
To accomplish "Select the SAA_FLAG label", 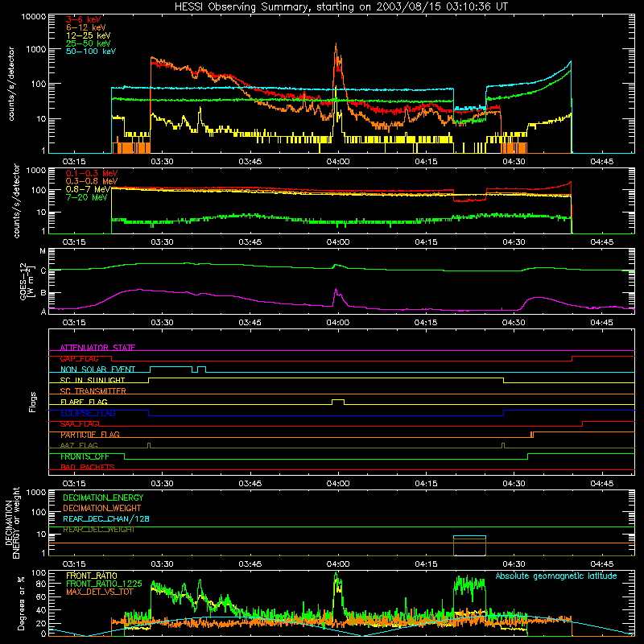I will point(80,423).
